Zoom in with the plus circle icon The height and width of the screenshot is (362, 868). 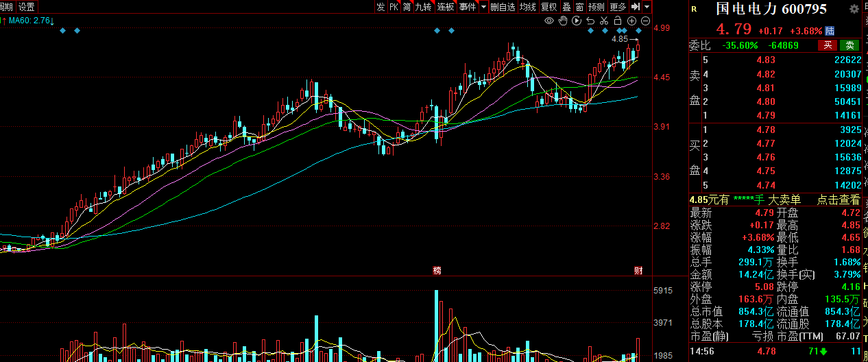click(x=631, y=21)
